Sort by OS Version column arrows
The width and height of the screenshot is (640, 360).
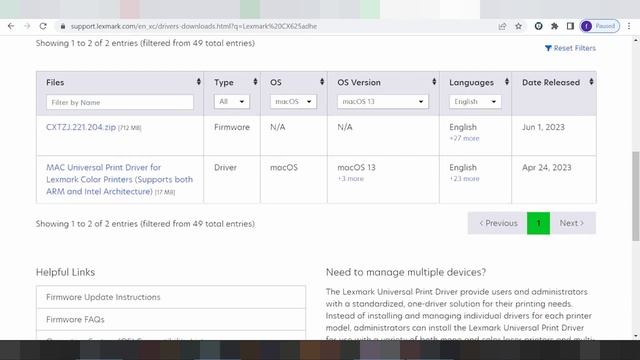[x=434, y=82]
